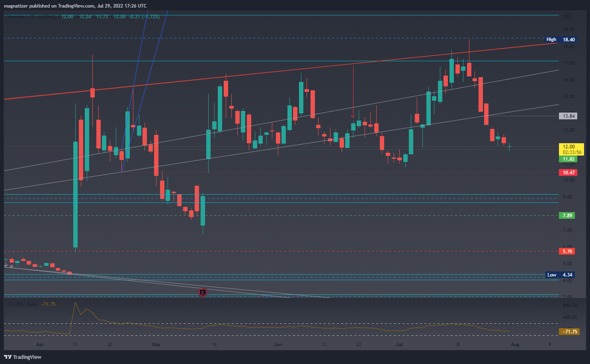Click the CCI value label -71.75 on scale
The height and width of the screenshot is (364, 590).
point(569,331)
